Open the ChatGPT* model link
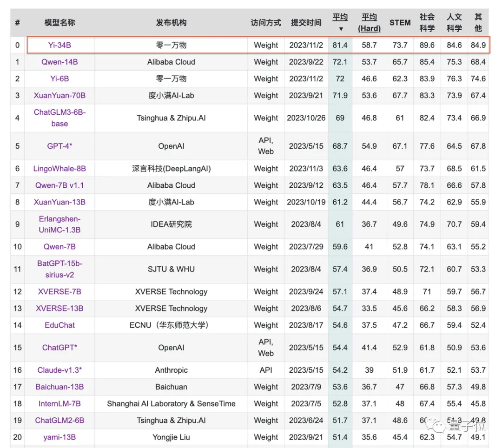This screenshot has height=448, width=502. (x=59, y=348)
